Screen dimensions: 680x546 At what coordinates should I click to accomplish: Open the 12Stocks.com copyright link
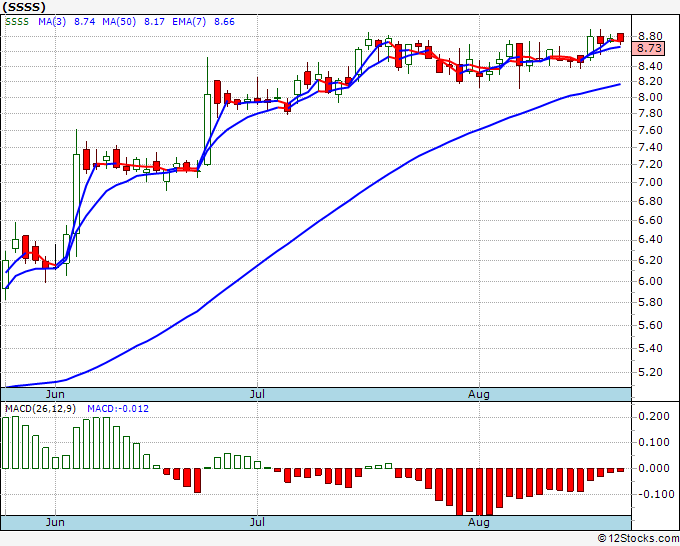click(x=638, y=539)
